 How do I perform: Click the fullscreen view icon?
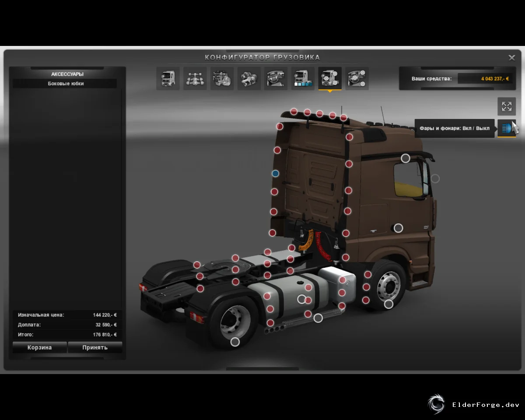tap(507, 106)
